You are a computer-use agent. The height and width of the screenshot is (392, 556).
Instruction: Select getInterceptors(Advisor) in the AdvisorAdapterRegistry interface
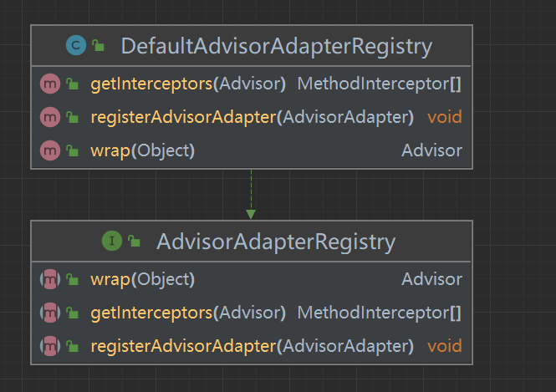[188, 313]
